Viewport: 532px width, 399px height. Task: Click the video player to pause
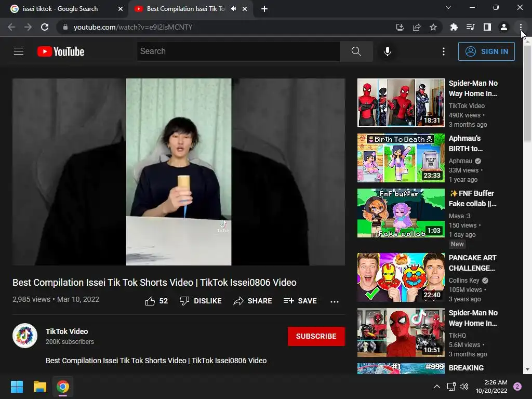179,171
